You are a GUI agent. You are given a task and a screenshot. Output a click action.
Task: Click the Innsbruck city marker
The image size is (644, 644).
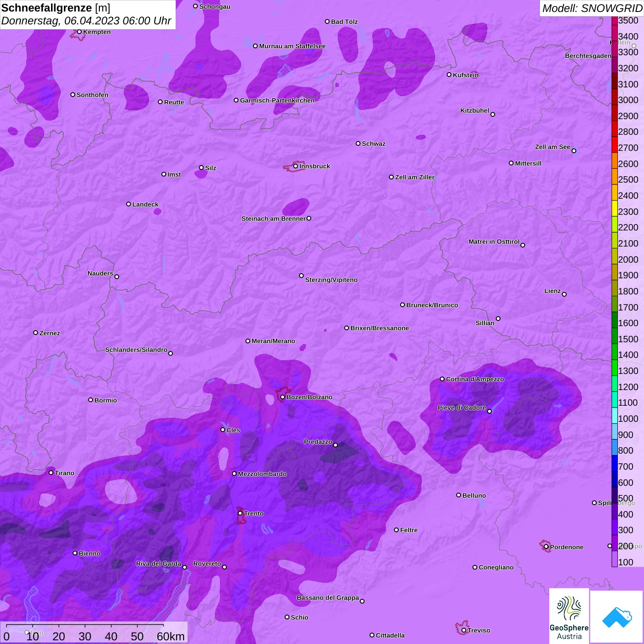tap(295, 166)
